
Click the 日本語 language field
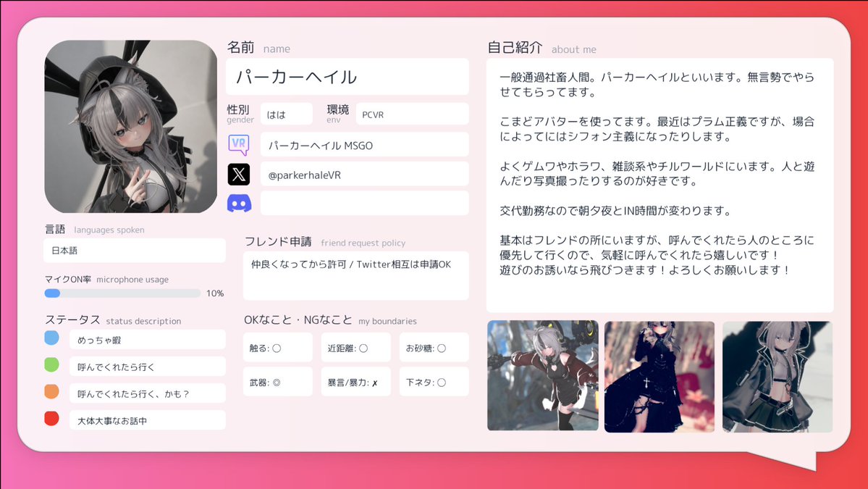pos(135,251)
